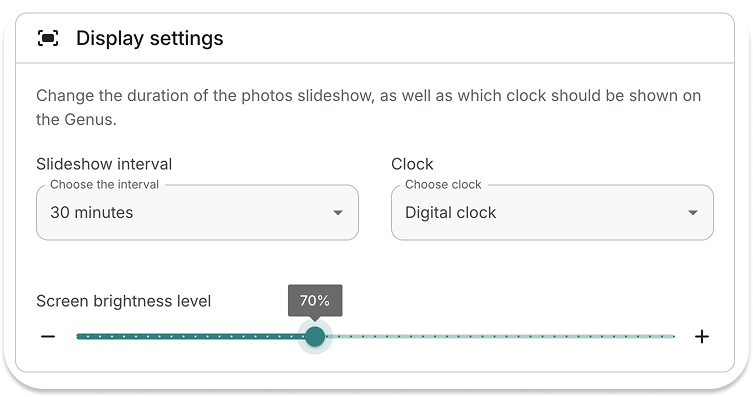Viewport: 753px width, 397px height.
Task: Click the Slideshow interval label
Action: (x=104, y=164)
